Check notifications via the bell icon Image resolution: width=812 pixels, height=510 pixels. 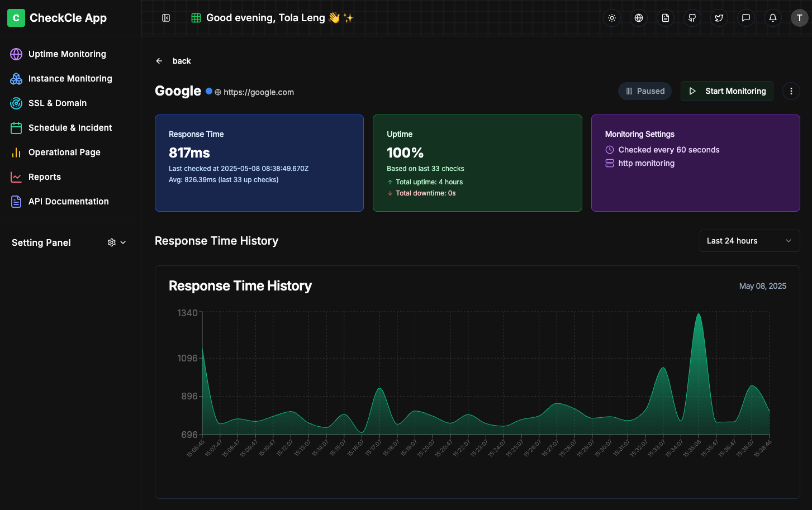click(x=772, y=17)
